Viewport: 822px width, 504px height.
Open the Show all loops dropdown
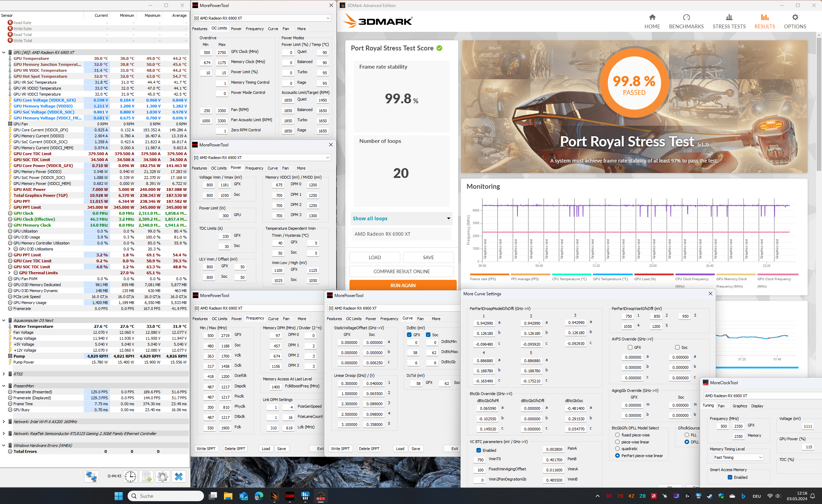tap(401, 219)
